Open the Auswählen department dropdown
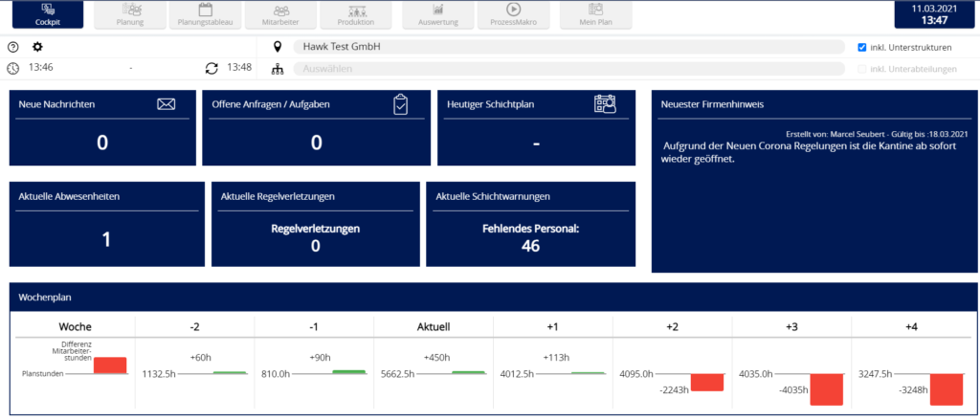 tap(568, 69)
